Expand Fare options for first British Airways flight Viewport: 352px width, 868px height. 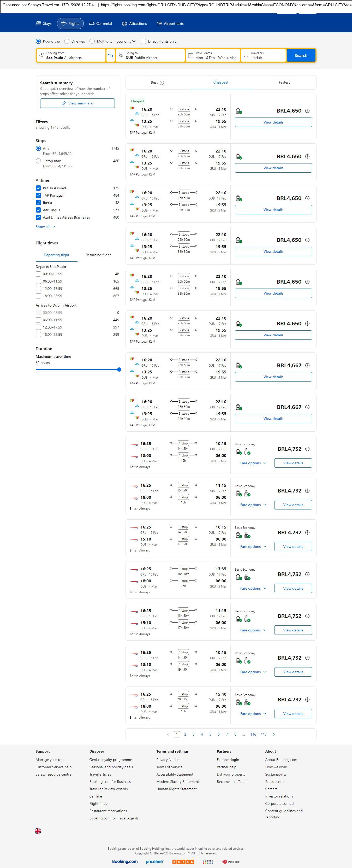(x=253, y=463)
